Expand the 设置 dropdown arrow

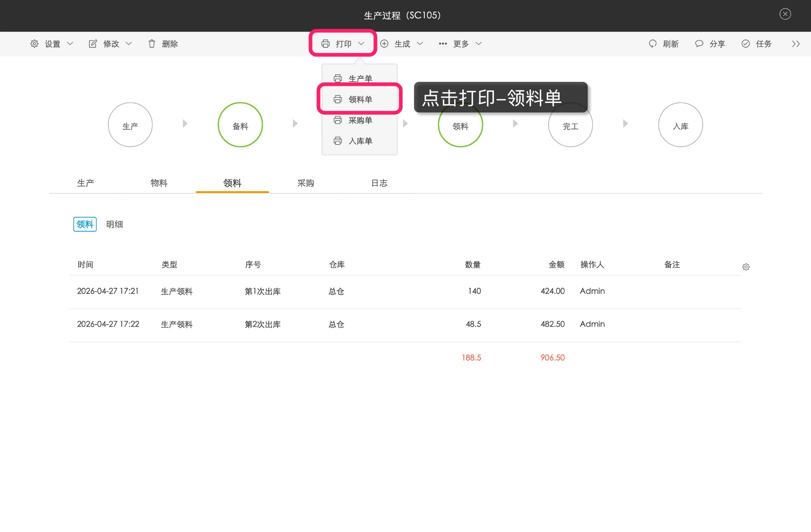point(70,43)
